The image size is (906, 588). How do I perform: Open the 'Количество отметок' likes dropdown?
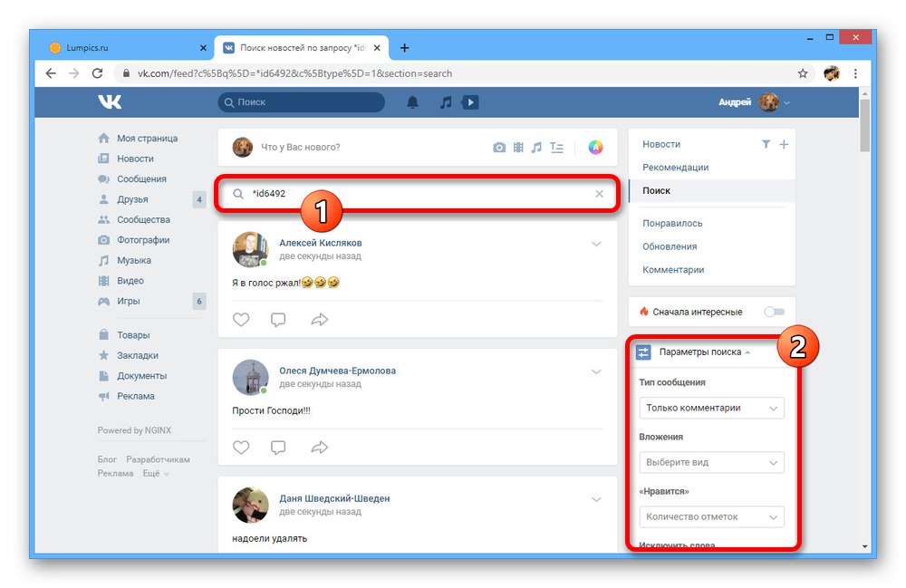(712, 516)
